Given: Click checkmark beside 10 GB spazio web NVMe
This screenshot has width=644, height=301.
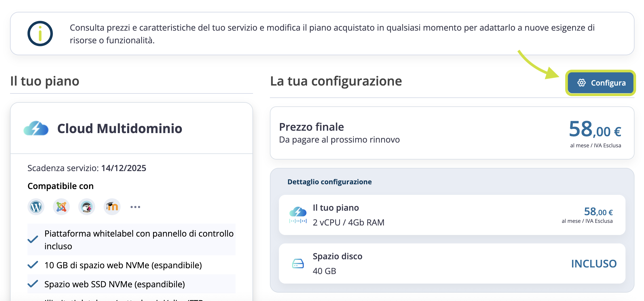Looking at the screenshot, I should coord(33,265).
